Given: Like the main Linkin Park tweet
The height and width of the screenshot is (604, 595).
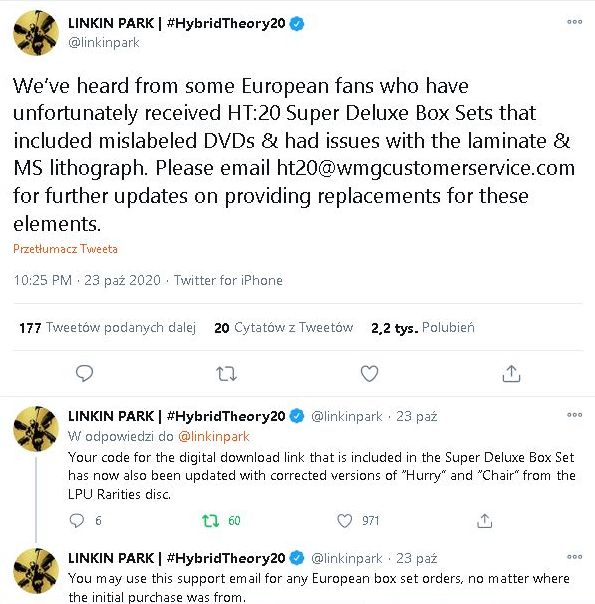Looking at the screenshot, I should point(369,373).
